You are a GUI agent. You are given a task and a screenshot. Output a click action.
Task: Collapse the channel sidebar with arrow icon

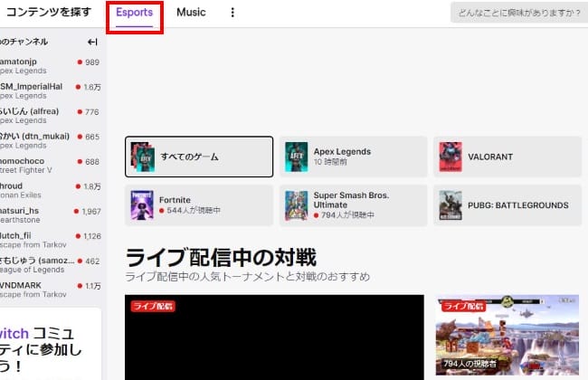(x=92, y=42)
